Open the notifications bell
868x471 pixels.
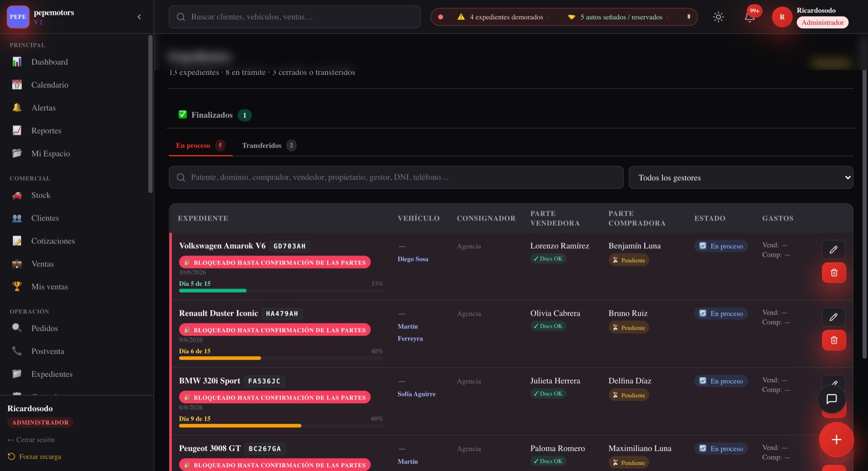point(749,17)
